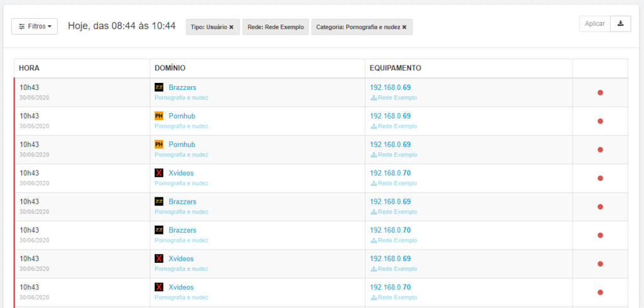Sort by the HORA column header
This screenshot has height=308, width=644.
coord(29,68)
